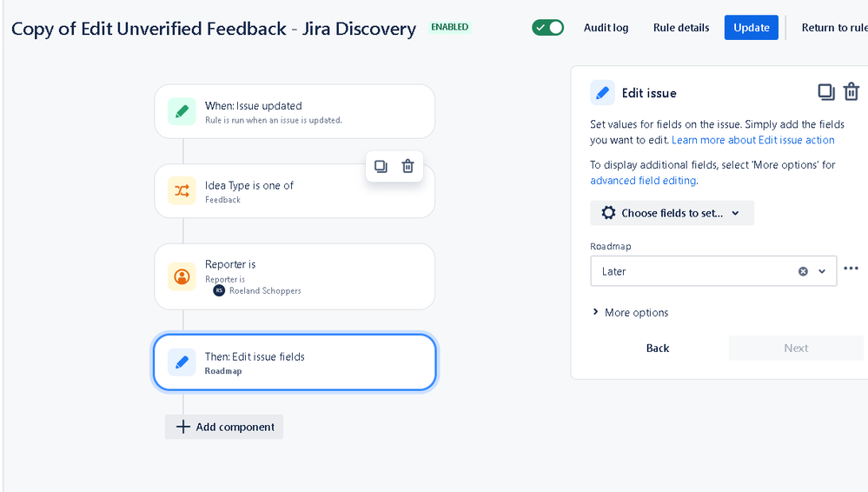Screen dimensions: 868x492
Task: Open the Roadmap value dropdown showing Later
Action: pos(713,271)
